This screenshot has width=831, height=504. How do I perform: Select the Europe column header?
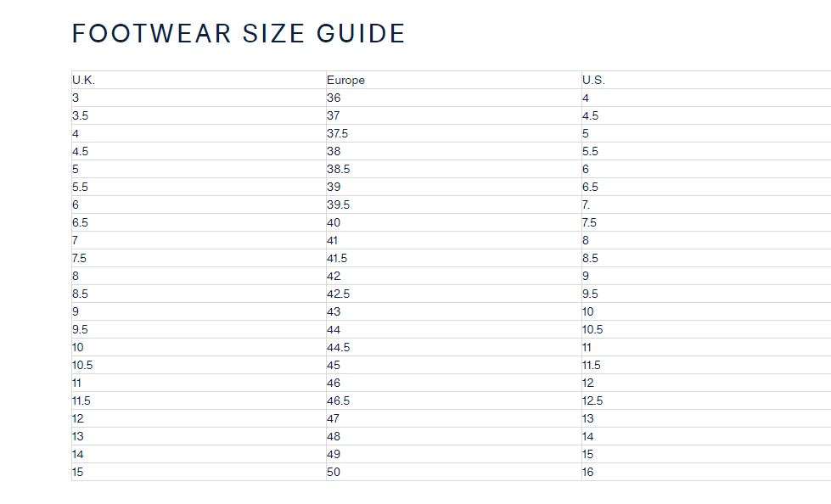click(345, 80)
